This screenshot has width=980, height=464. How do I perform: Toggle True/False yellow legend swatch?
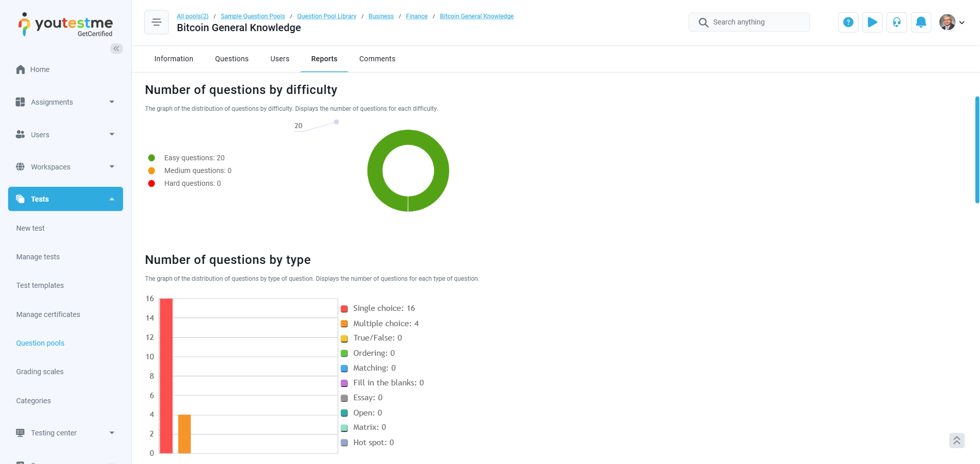click(x=345, y=338)
